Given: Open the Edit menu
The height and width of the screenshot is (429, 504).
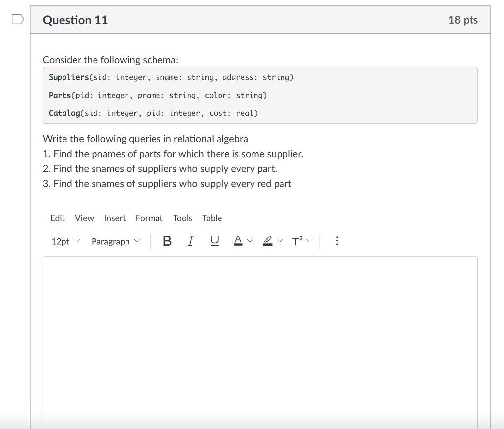Looking at the screenshot, I should tap(57, 218).
